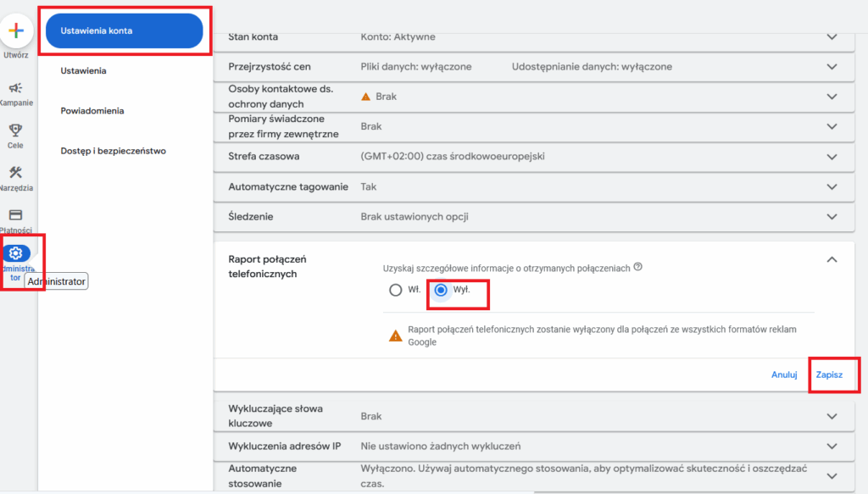Click the Zapisz button

pos(829,375)
